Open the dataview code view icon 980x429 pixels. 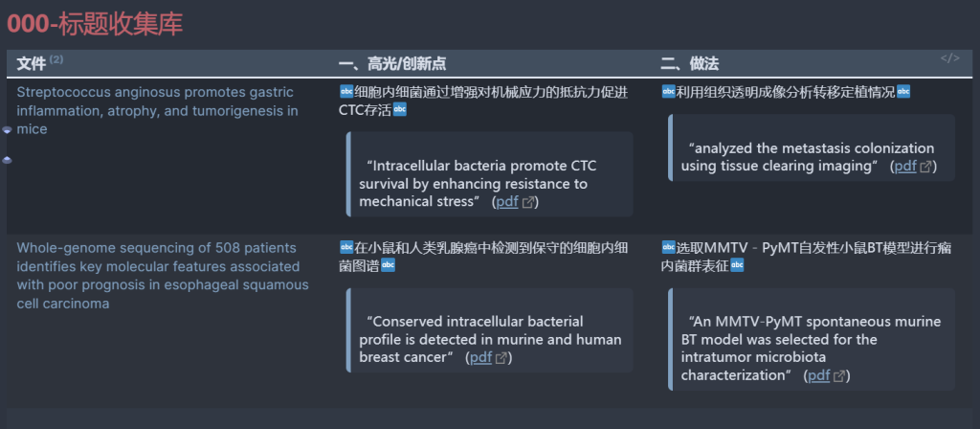(949, 58)
